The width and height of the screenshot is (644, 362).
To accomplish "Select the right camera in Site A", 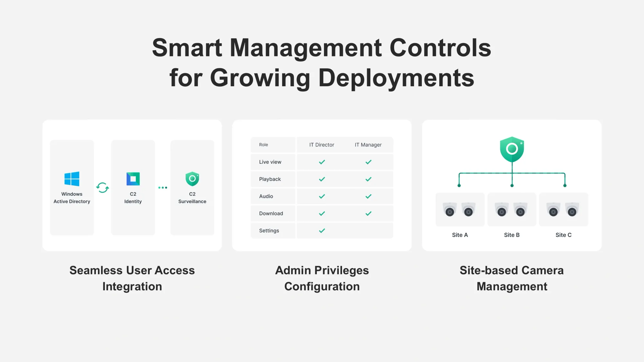I will point(469,209).
